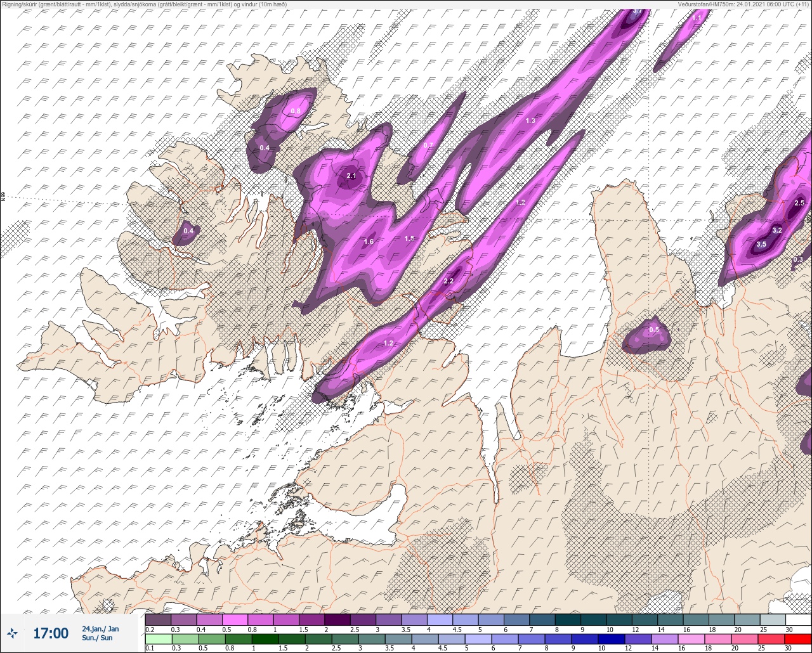Viewport: 812px width, 653px height.
Task: Click the date text "24.jan./ Jan"
Action: pyautogui.click(x=100, y=628)
